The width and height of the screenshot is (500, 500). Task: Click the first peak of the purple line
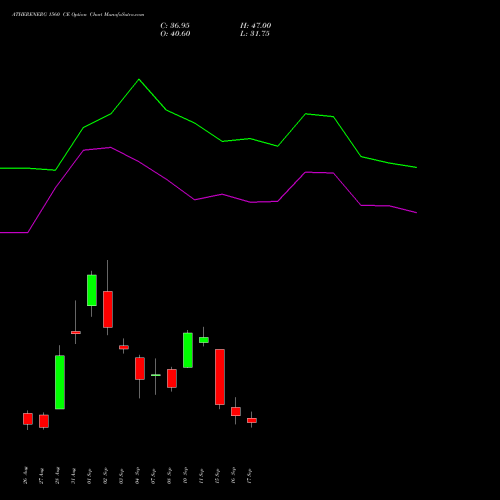tap(111, 147)
